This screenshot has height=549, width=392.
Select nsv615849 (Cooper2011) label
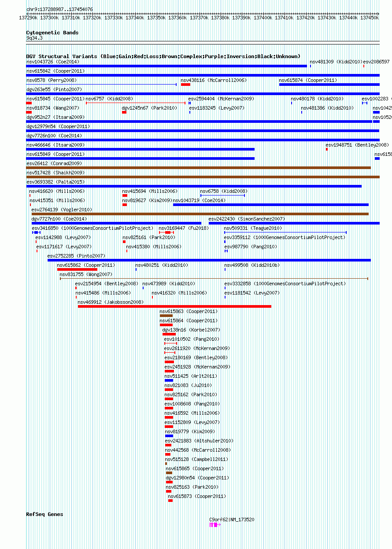pyautogui.click(x=55, y=154)
